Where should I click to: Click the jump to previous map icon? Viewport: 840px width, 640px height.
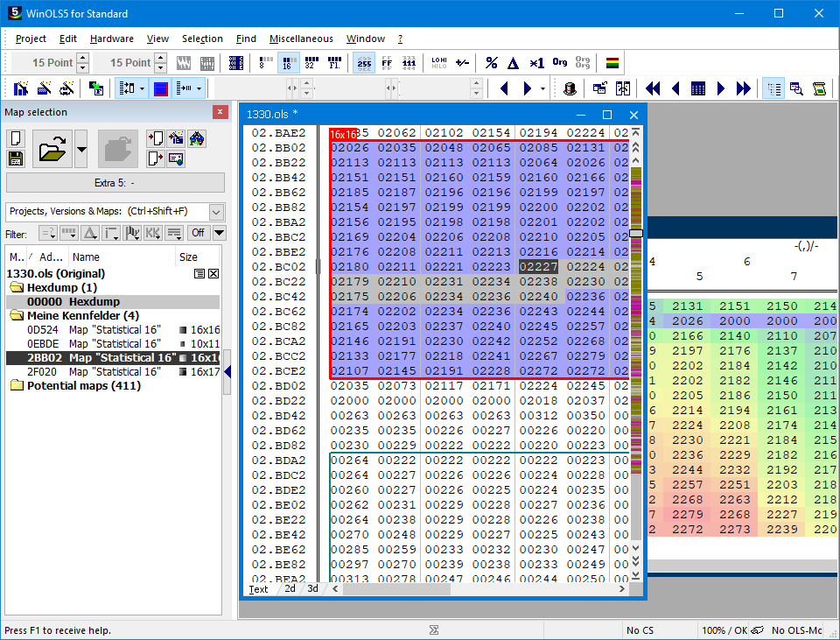click(652, 88)
